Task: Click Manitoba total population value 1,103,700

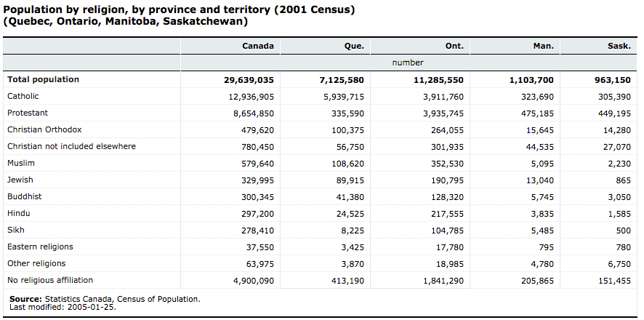Action: (532, 80)
